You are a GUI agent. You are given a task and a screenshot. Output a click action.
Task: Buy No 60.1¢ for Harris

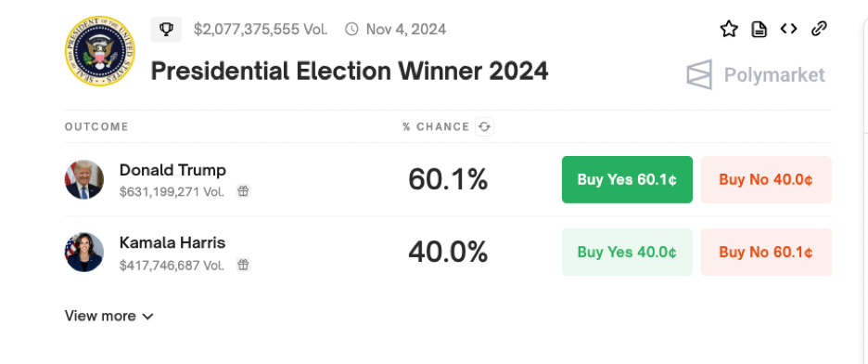[x=766, y=252]
